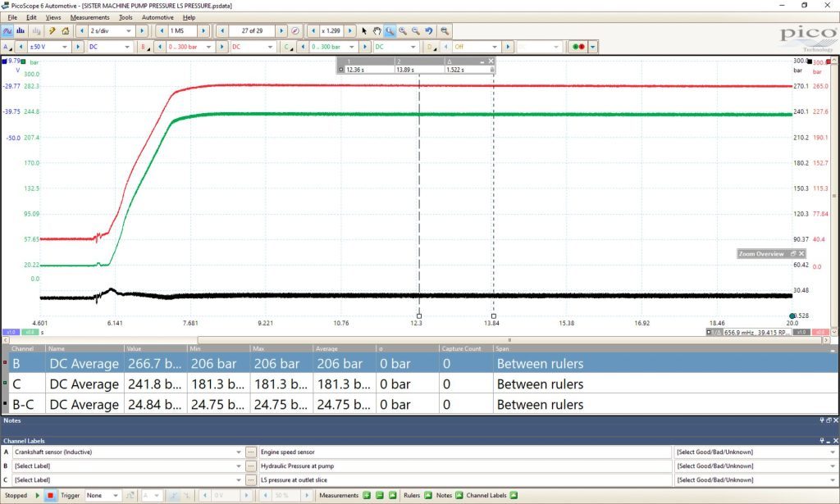The height and width of the screenshot is (504, 840).
Task: Open the Tools menu
Action: tap(126, 17)
